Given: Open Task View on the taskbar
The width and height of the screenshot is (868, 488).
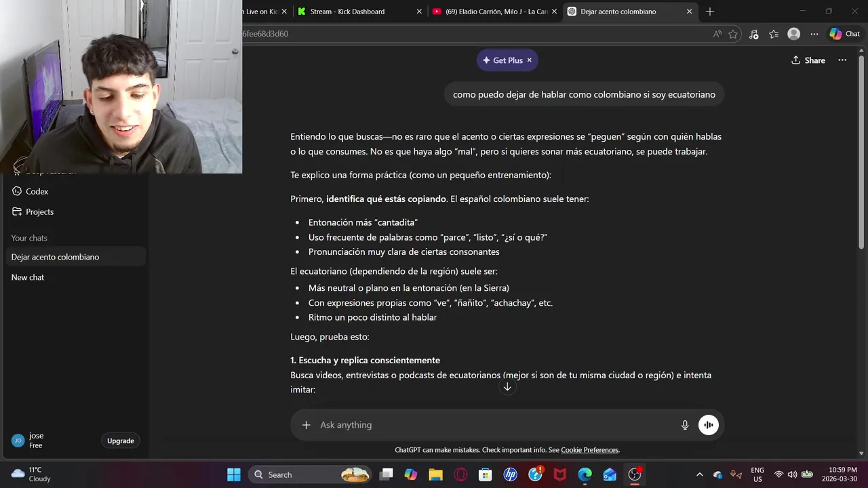Looking at the screenshot, I should 386,474.
